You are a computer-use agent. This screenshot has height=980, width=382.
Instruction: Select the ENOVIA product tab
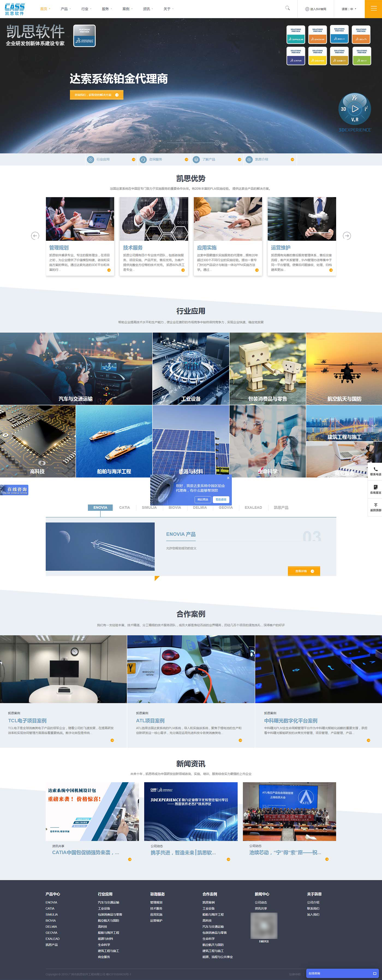tap(100, 507)
